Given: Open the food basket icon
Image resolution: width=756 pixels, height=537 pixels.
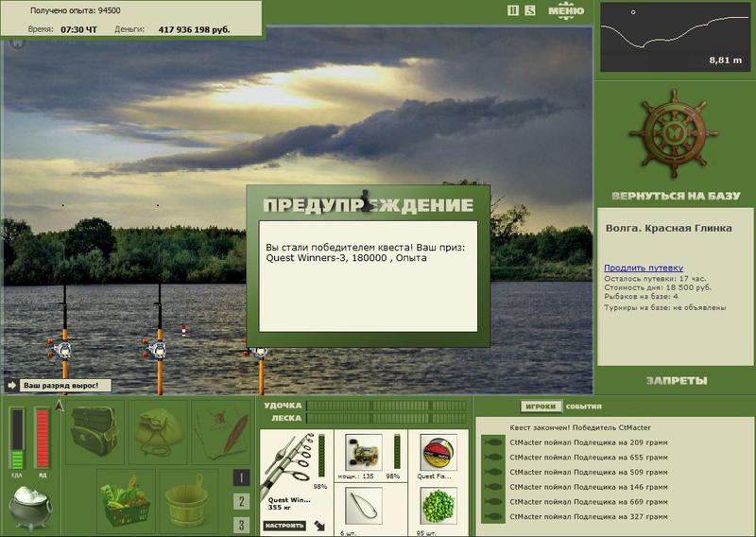Looking at the screenshot, I should (126, 501).
